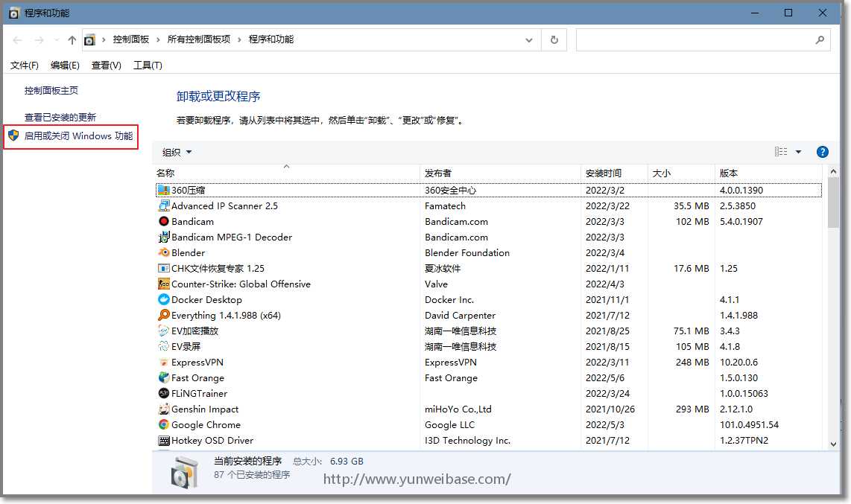The width and height of the screenshot is (851, 504).
Task: Select the Docker Desktop name text
Action: tap(206, 300)
